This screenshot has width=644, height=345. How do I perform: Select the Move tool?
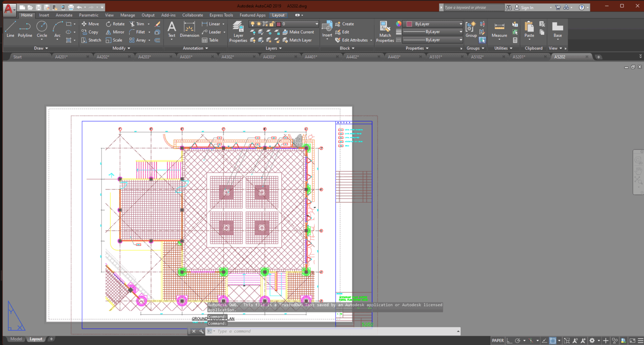(x=90, y=23)
